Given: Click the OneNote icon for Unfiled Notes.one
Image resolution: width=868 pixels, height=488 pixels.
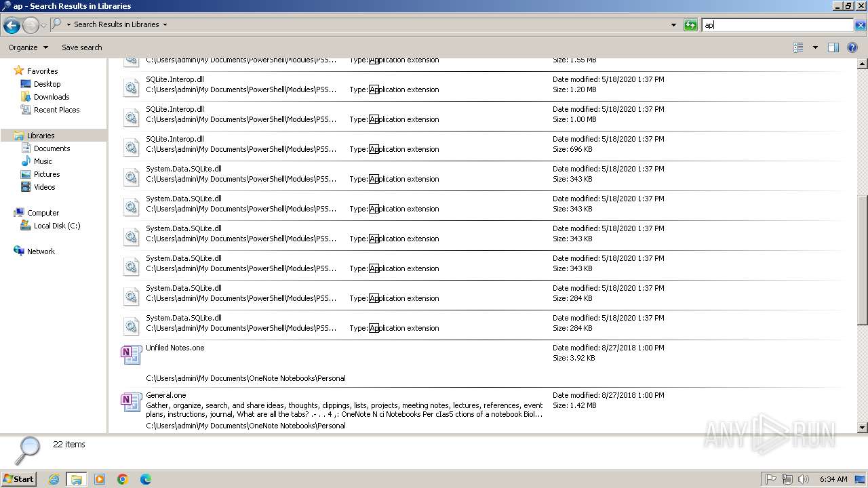Looking at the screenshot, I should pos(131,354).
